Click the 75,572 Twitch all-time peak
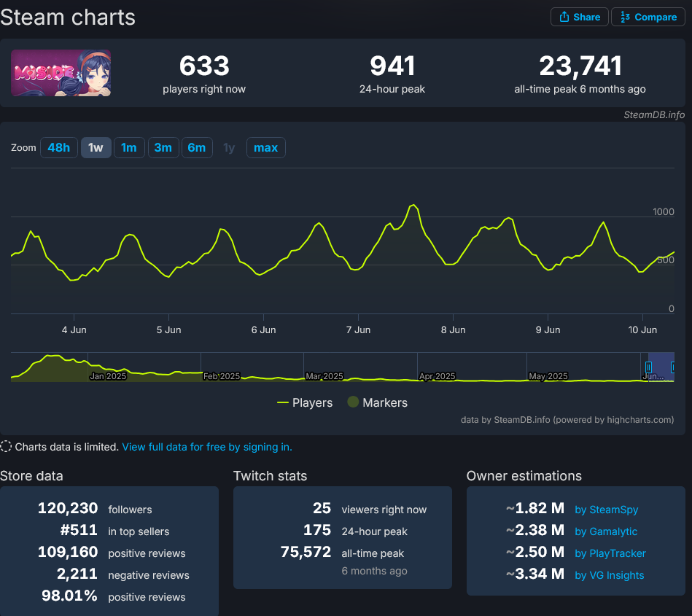Screen dimensions: 692x616 coord(306,552)
